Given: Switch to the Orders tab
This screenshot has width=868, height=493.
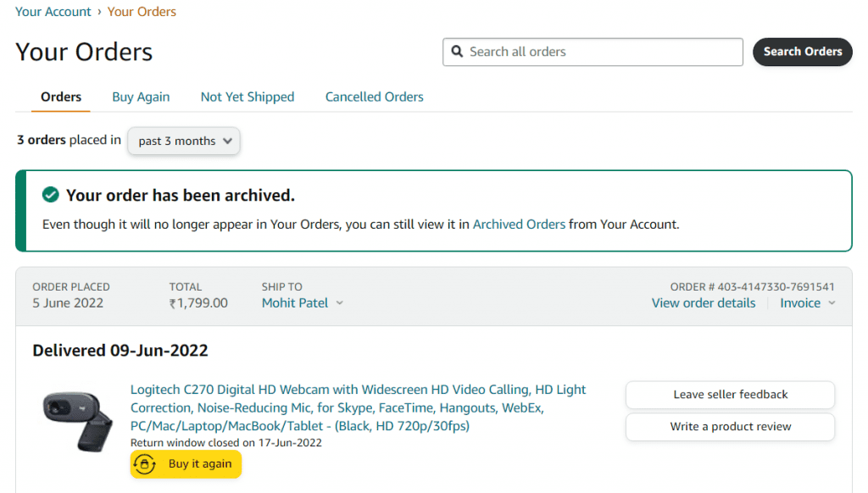Looking at the screenshot, I should (61, 97).
